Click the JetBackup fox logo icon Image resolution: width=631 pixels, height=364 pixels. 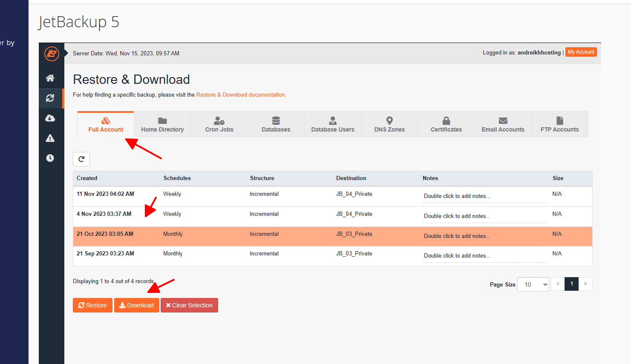click(x=52, y=54)
